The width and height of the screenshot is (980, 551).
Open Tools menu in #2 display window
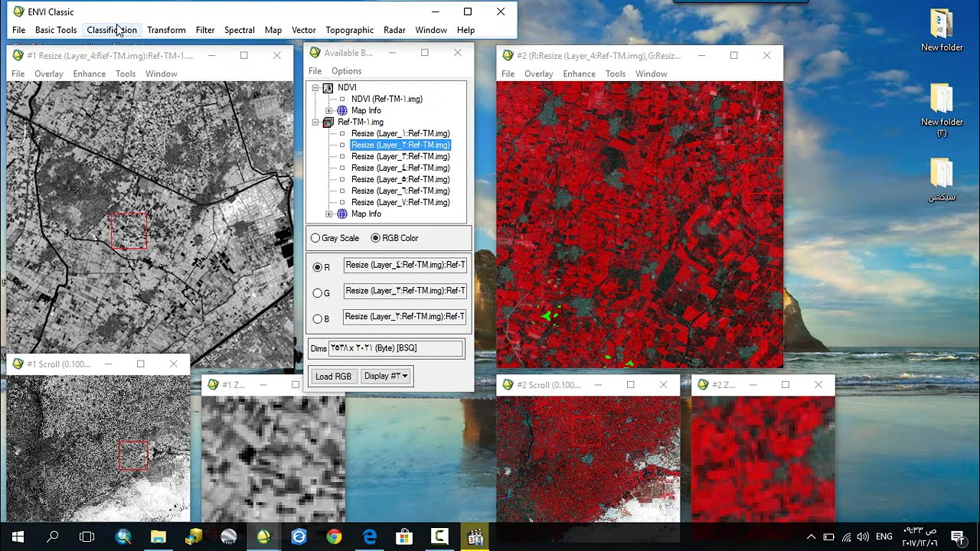(x=616, y=74)
